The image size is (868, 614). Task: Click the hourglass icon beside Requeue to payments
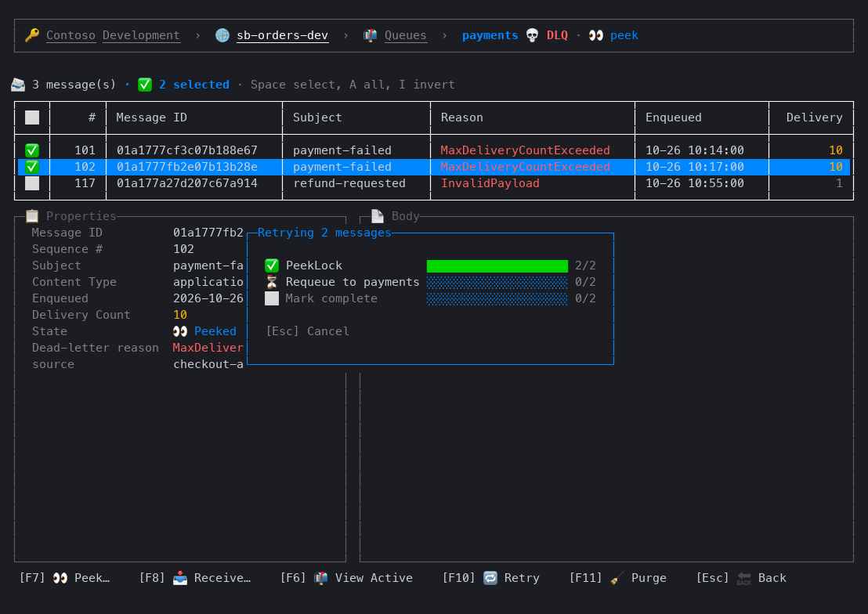click(x=272, y=283)
